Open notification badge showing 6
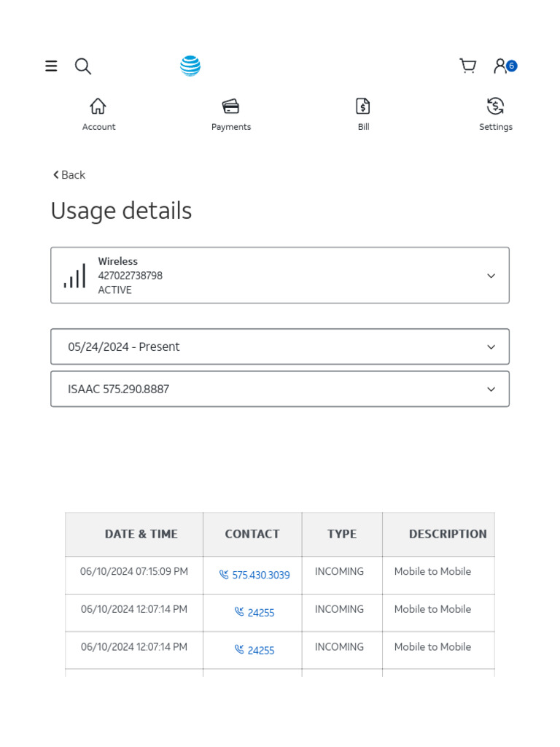560x747 pixels. coord(511,66)
